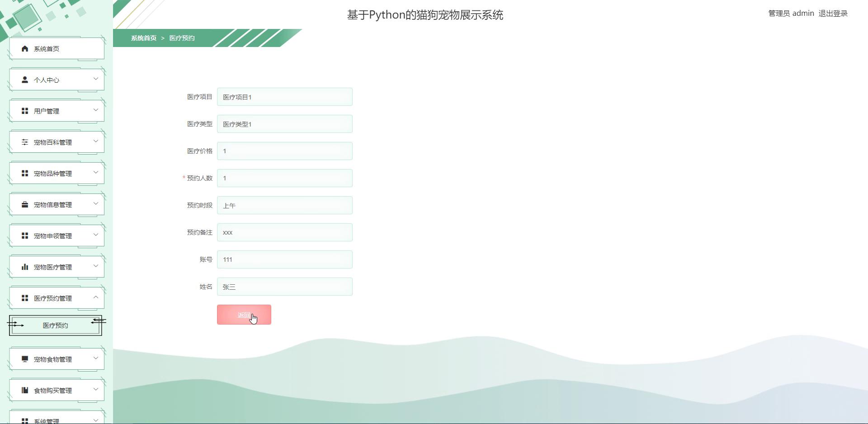Viewport: 868px width, 424px height.
Task: Click the 医疗项目 input field
Action: click(285, 97)
